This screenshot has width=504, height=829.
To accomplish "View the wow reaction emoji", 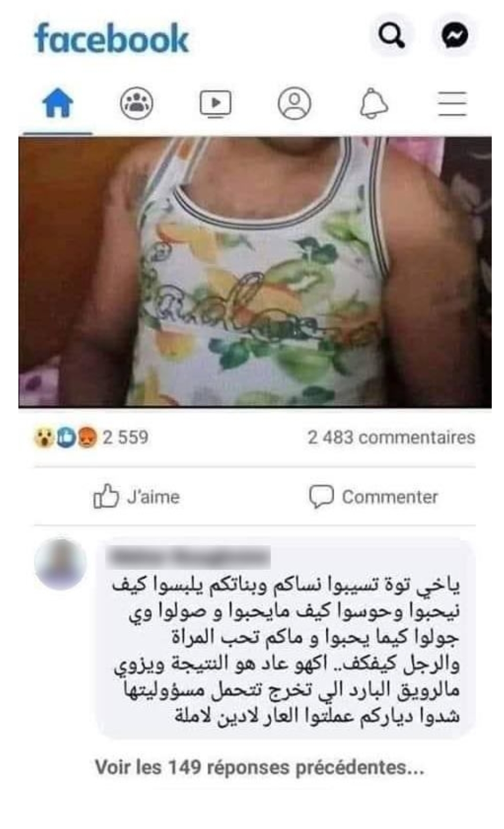I will pyautogui.click(x=44, y=437).
